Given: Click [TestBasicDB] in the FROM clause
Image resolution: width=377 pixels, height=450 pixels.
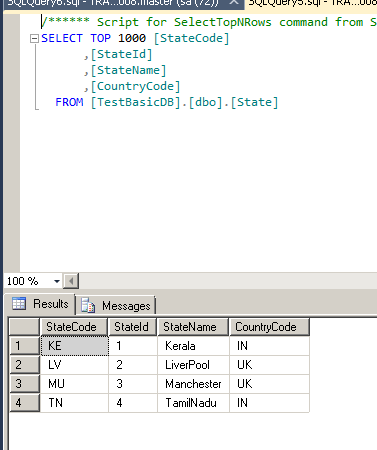Looking at the screenshot, I should (x=136, y=102).
